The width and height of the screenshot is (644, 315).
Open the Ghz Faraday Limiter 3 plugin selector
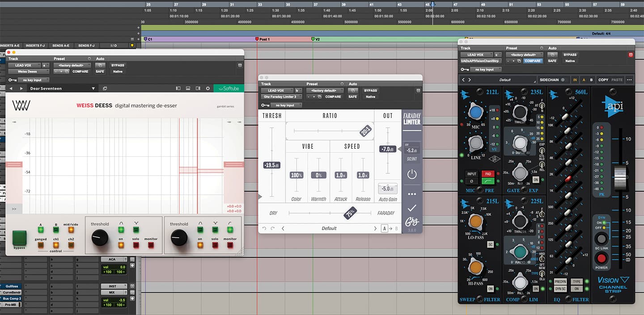pos(281,97)
